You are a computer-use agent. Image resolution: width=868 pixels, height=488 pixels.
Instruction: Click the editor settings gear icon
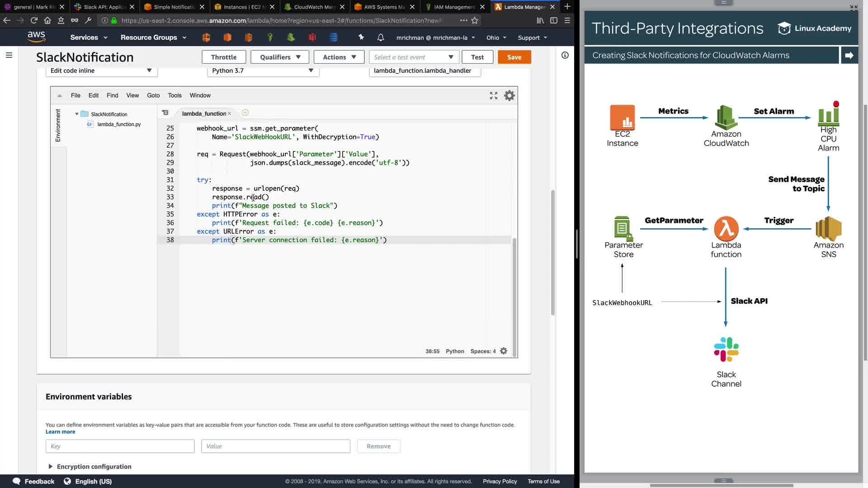509,95
